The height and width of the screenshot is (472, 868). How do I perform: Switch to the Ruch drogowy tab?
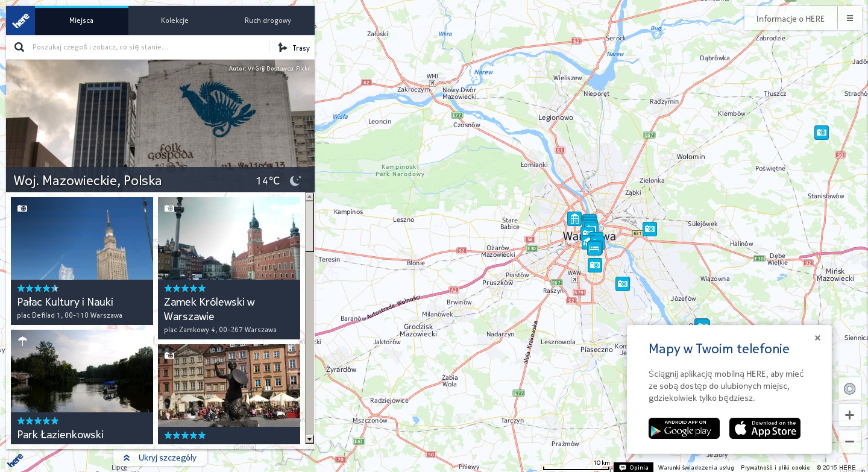pos(268,20)
